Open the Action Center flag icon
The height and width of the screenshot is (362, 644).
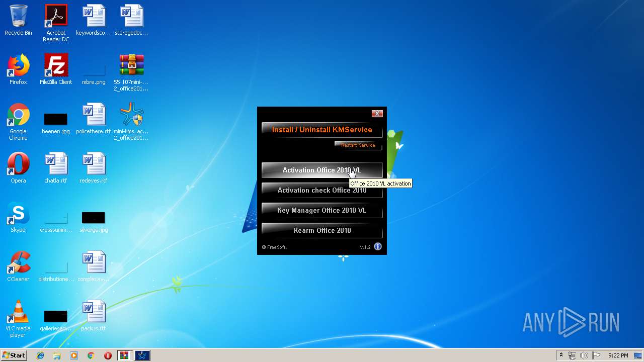(596, 355)
